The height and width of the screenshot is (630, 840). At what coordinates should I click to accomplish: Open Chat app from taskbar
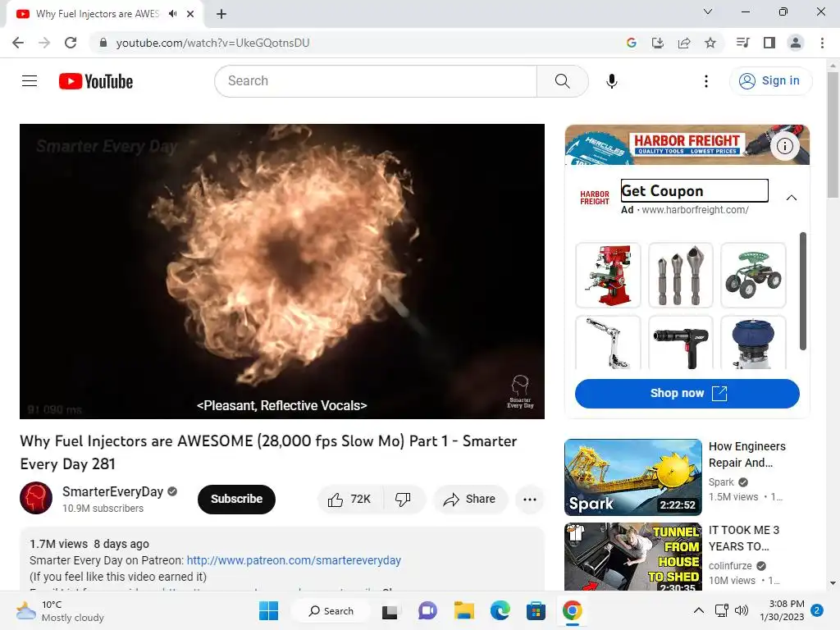click(x=427, y=610)
